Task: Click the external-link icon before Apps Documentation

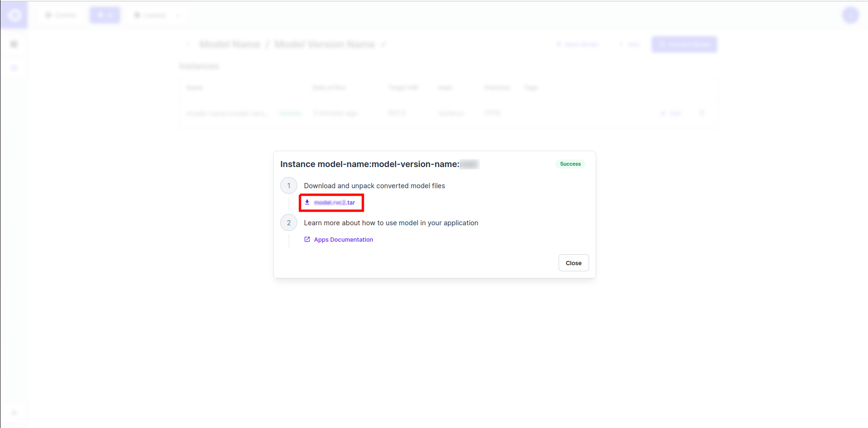Action: [307, 239]
